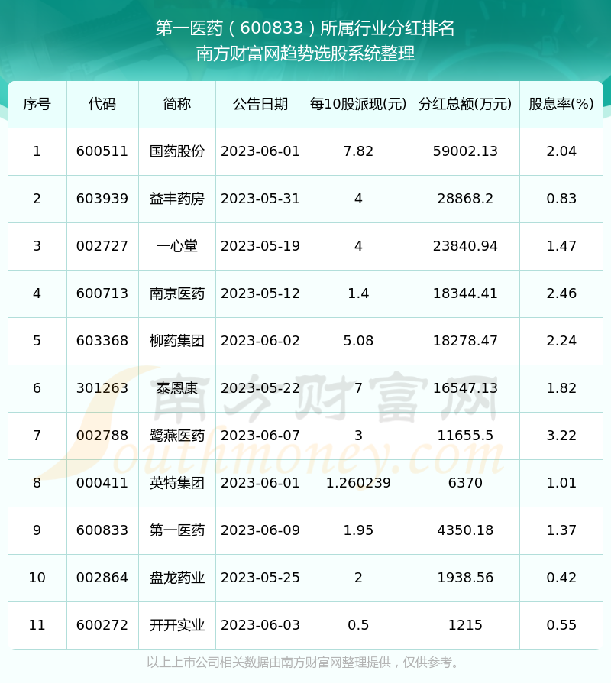The width and height of the screenshot is (611, 700).
Task: Select stock code 603368
Action: click(102, 341)
